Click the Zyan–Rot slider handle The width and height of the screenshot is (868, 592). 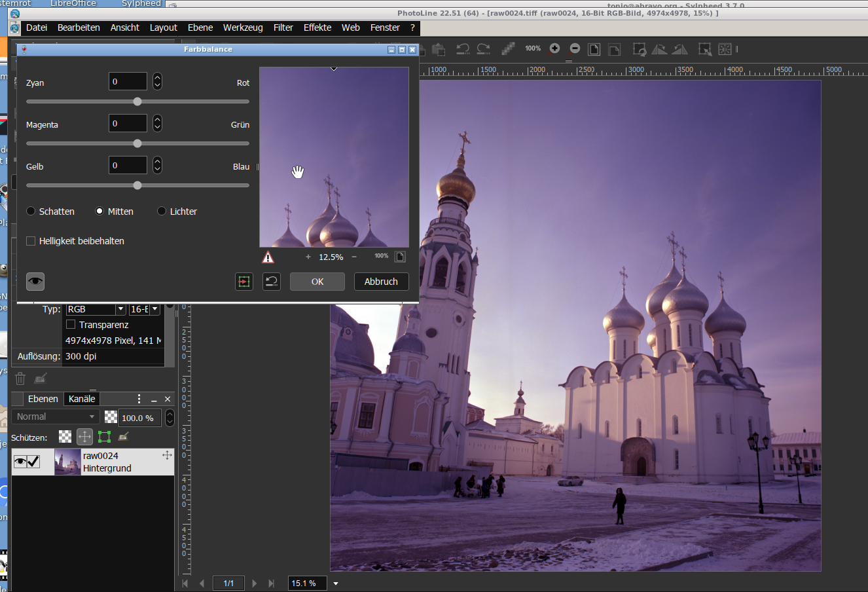pyautogui.click(x=137, y=102)
